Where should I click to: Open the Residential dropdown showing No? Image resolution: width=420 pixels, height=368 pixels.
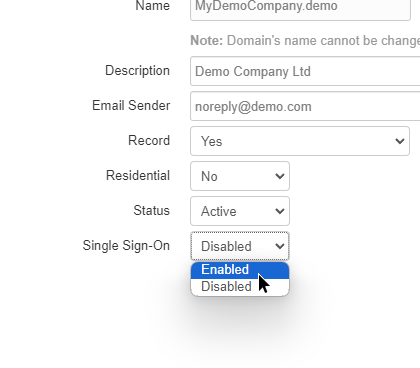[x=240, y=176]
